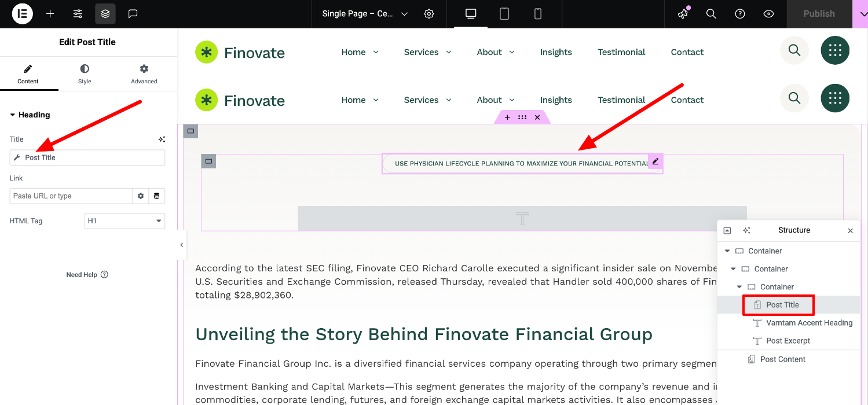Click the Post Title dynamic field
The image size is (868, 405).
pos(87,157)
